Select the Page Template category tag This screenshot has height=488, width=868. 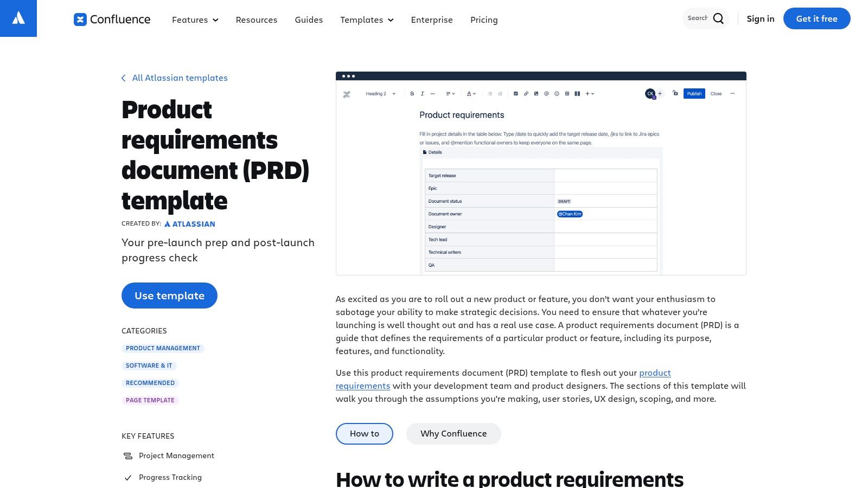pos(150,400)
